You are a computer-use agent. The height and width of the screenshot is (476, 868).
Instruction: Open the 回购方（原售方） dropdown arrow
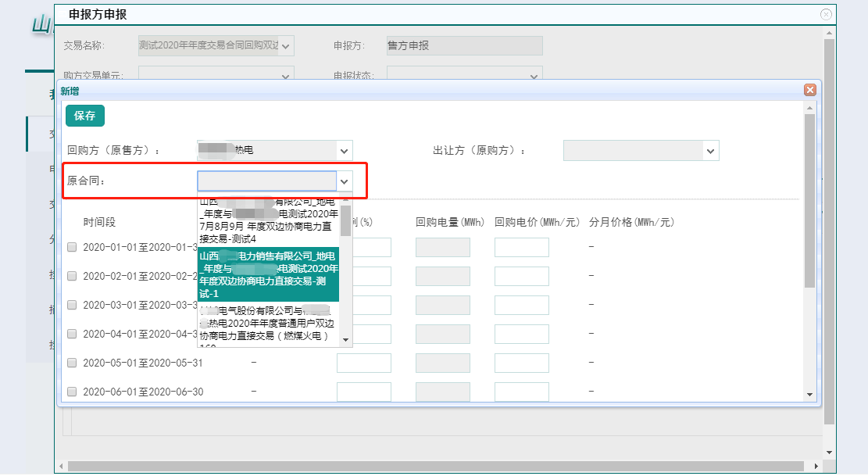click(x=344, y=151)
